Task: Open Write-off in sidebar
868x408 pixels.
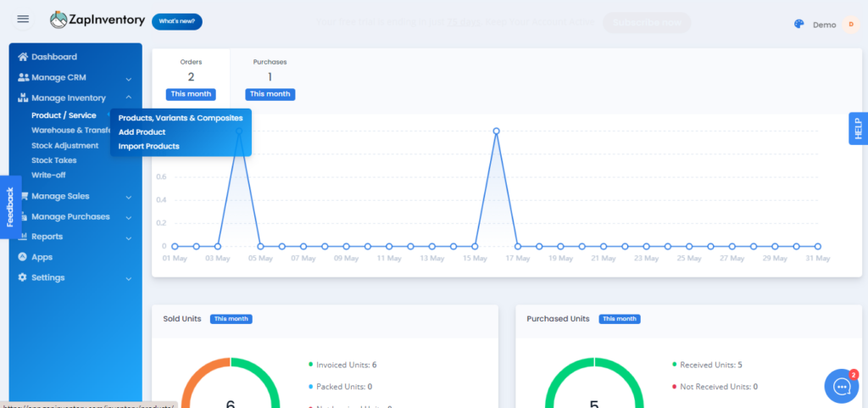Action: 48,175
